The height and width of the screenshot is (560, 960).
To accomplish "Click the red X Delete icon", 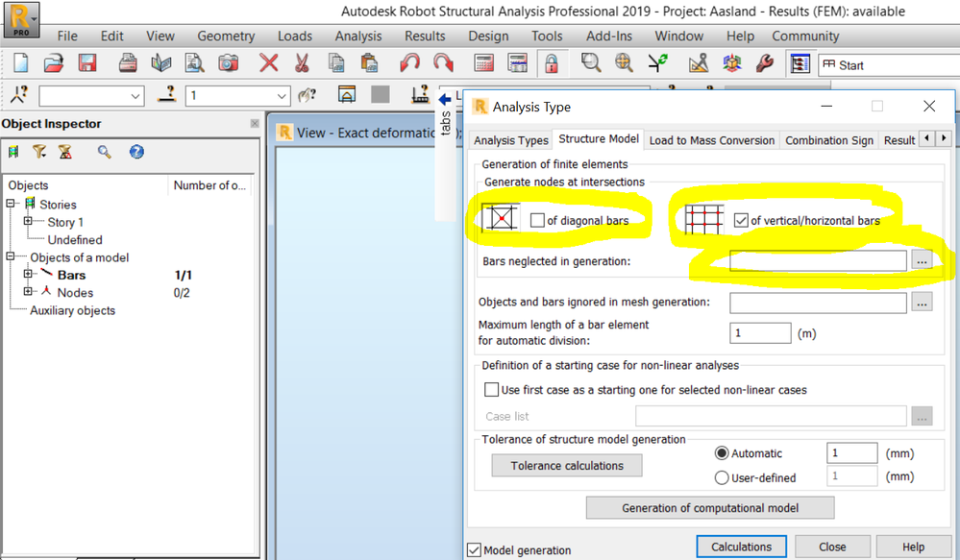I will [x=268, y=63].
